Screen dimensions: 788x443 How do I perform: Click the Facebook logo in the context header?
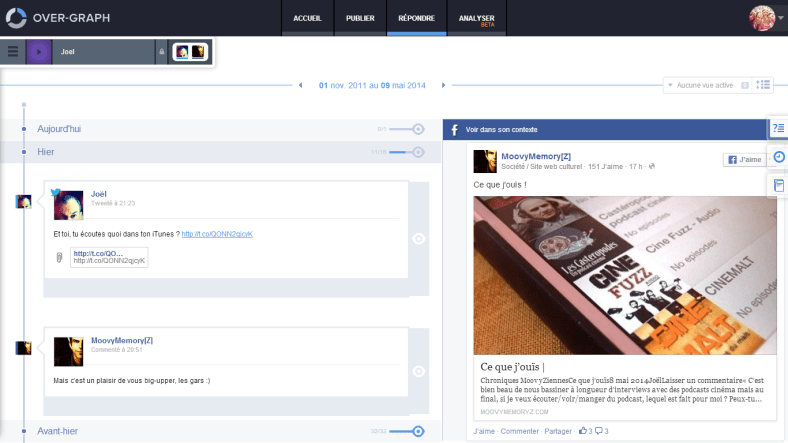[454, 130]
